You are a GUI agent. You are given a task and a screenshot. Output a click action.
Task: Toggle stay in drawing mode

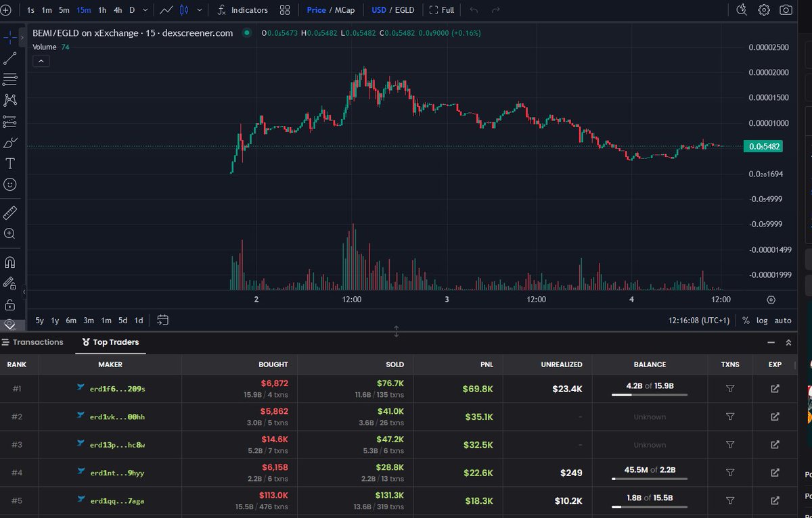pyautogui.click(x=10, y=283)
